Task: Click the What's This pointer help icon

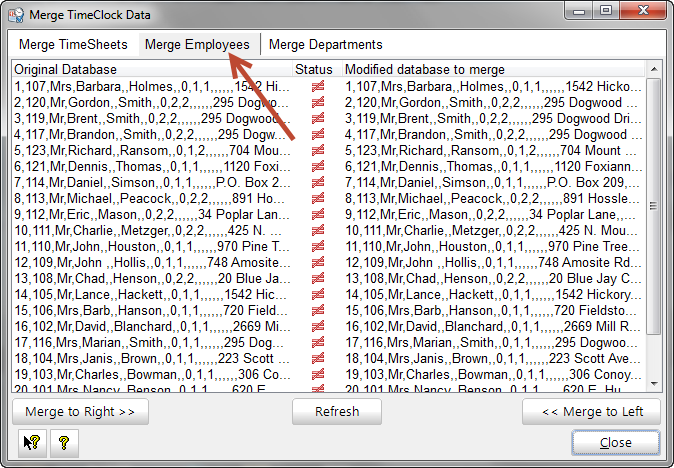Action: pyautogui.click(x=32, y=442)
